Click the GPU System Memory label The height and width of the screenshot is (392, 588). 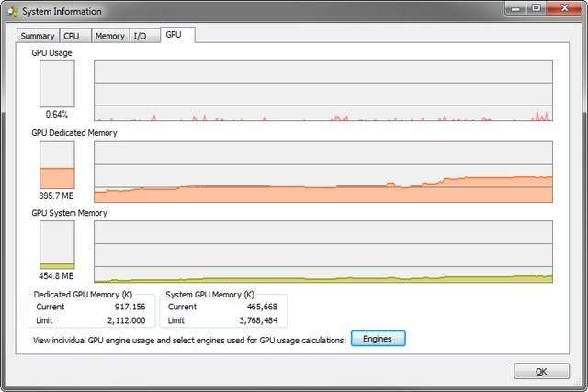pyautogui.click(x=70, y=213)
